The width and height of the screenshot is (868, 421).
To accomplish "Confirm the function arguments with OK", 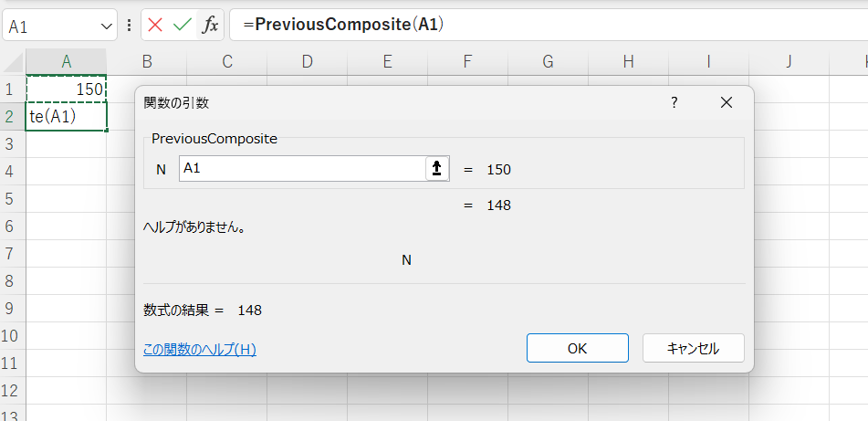I will point(578,348).
